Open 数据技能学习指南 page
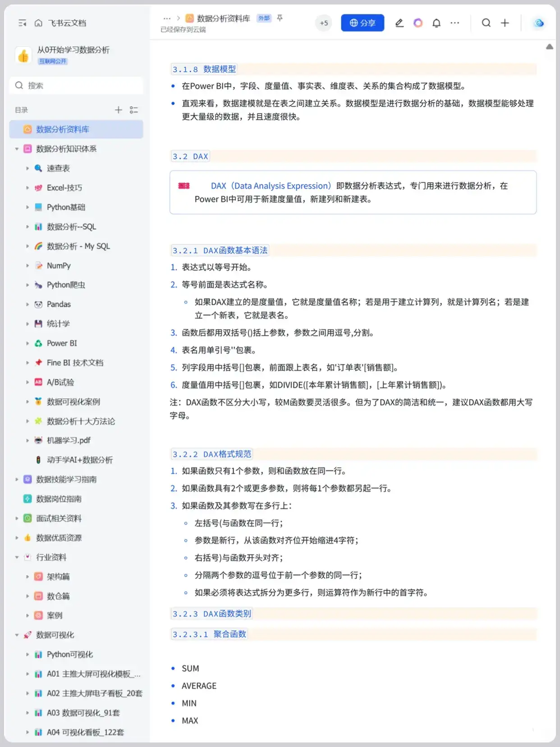 pyautogui.click(x=66, y=479)
